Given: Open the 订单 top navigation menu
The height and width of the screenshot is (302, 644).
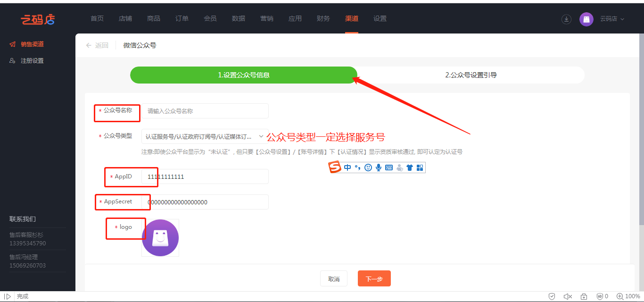Looking at the screenshot, I should (182, 18).
